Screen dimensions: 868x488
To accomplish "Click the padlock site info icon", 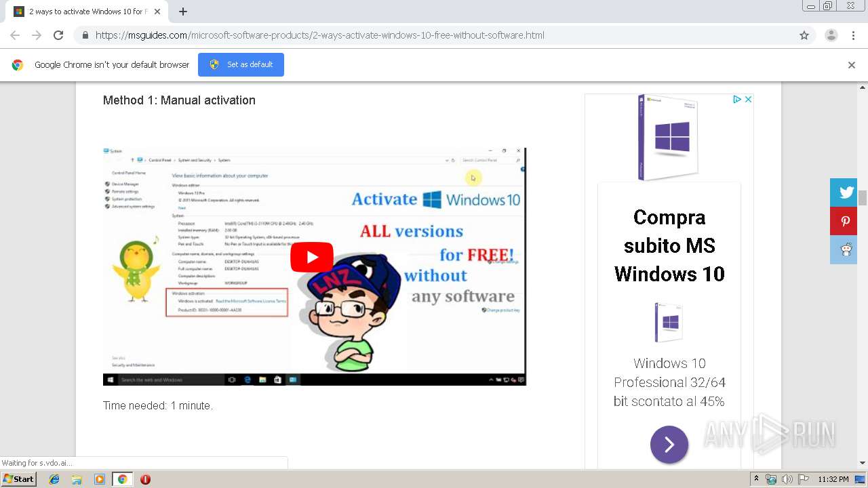I will [x=85, y=35].
